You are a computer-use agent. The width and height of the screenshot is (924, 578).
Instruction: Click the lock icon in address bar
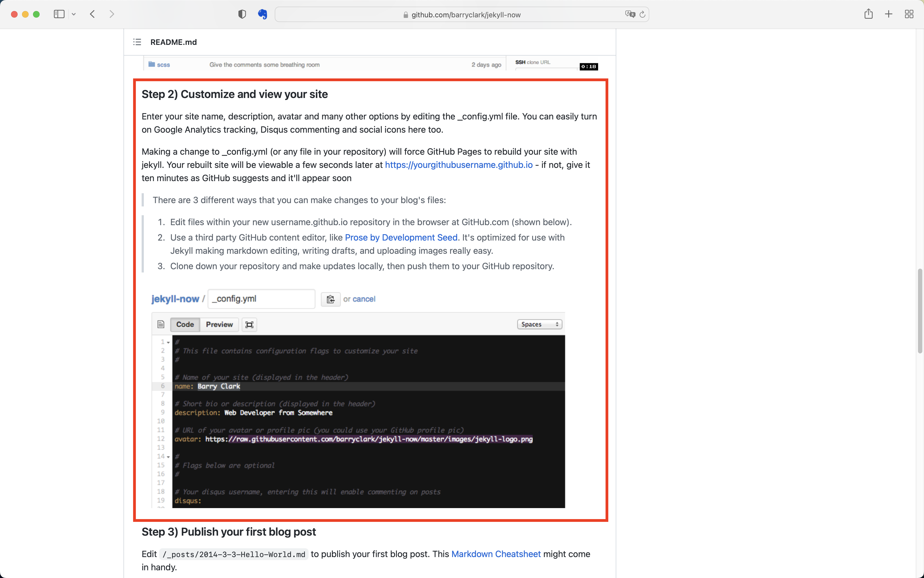point(406,15)
